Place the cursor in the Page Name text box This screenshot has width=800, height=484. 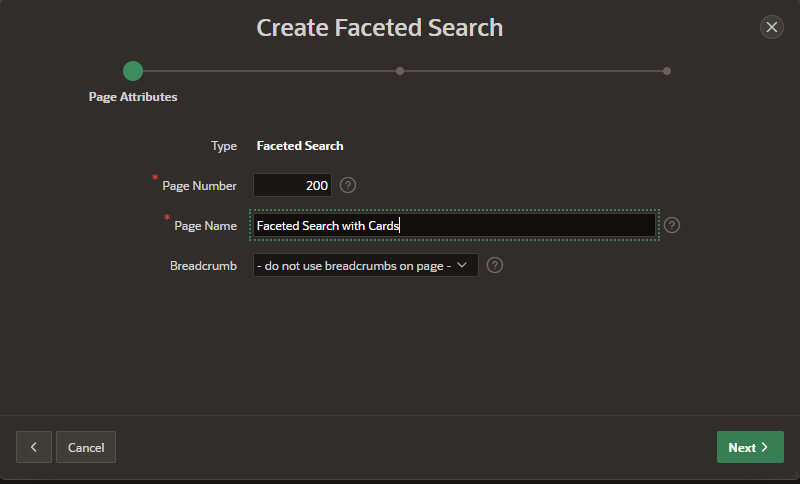pyautogui.click(x=454, y=225)
